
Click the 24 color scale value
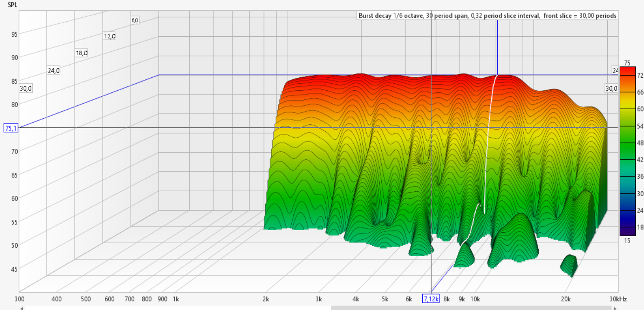click(640, 210)
